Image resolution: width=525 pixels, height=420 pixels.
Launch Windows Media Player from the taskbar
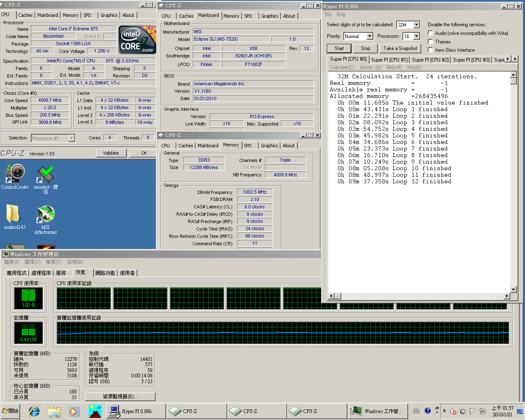coord(74,411)
